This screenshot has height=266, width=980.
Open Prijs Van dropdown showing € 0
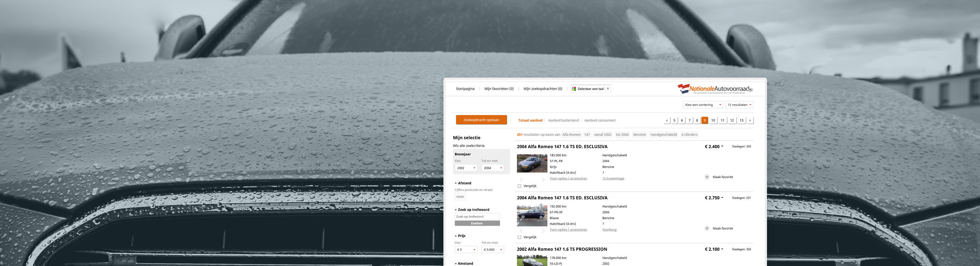(466, 250)
